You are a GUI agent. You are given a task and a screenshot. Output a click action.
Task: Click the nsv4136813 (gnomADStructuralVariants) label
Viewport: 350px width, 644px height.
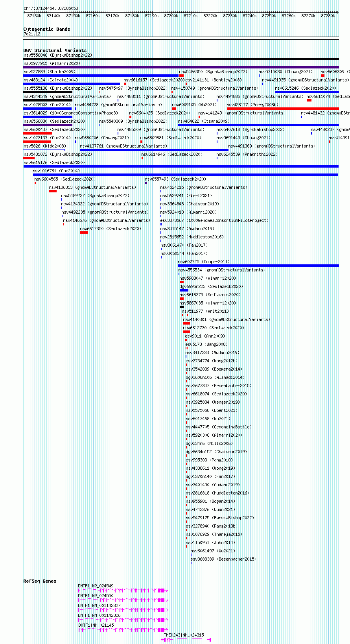pyautogui.click(x=92, y=187)
